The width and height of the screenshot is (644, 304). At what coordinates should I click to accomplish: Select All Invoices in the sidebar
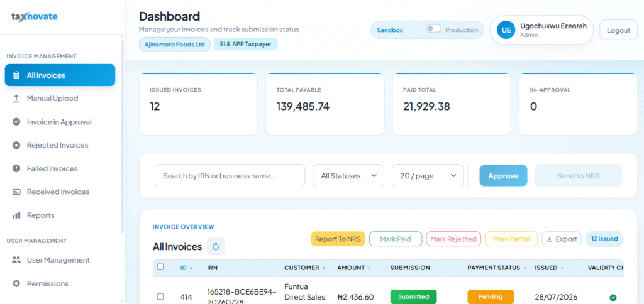pyautogui.click(x=60, y=75)
